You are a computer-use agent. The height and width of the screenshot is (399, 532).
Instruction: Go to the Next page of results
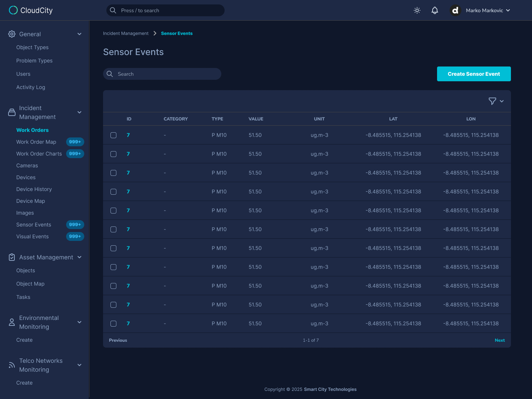click(x=500, y=340)
